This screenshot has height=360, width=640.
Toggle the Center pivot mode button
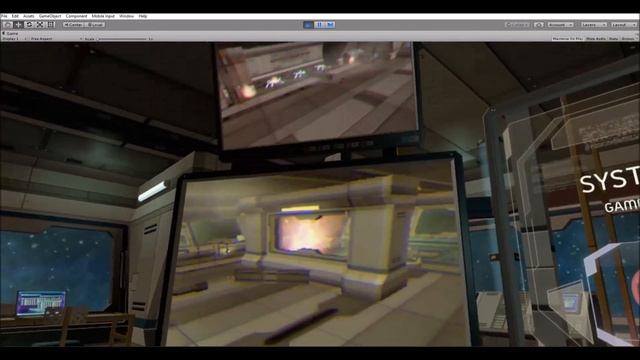click(x=74, y=25)
